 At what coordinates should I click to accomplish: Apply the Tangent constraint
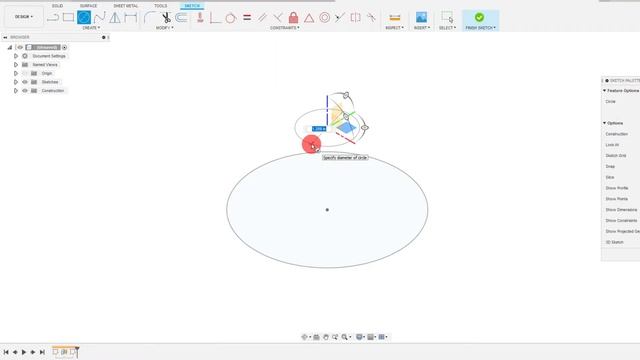tap(231, 18)
